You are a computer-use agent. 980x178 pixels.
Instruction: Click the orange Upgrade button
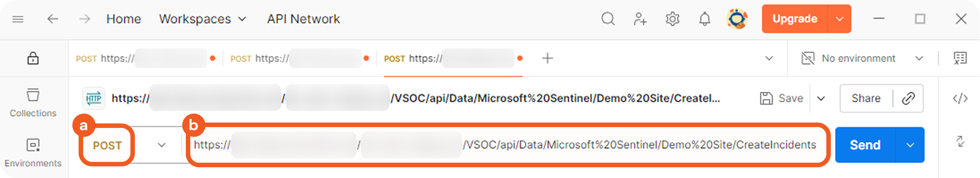pyautogui.click(x=794, y=19)
